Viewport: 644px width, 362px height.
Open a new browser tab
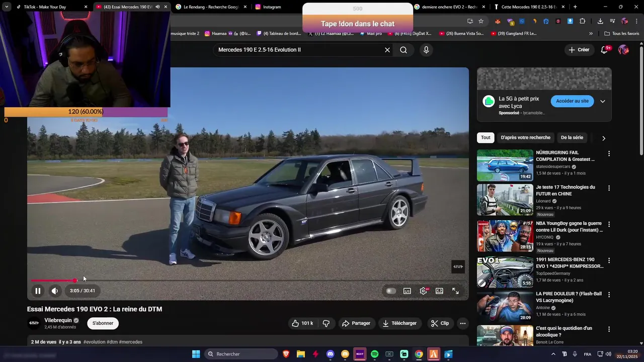(x=575, y=7)
